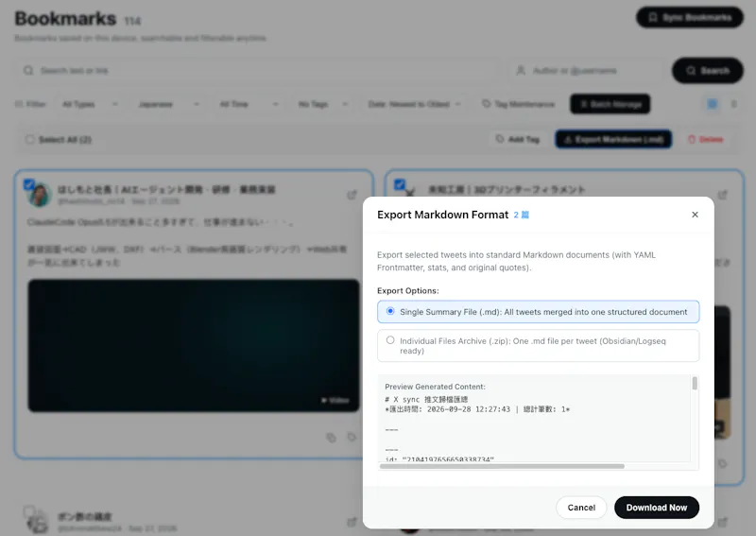Click the 'Bookmarks' page heading
Viewport: 756px width, 536px height.
pos(65,18)
